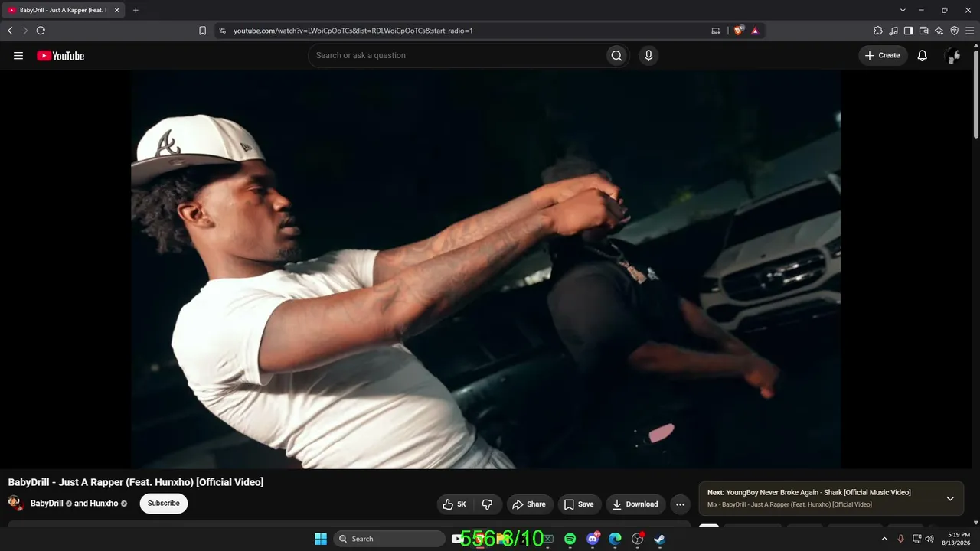Toggle the video playing in the player
This screenshot has height=551, width=980.
tap(485, 269)
